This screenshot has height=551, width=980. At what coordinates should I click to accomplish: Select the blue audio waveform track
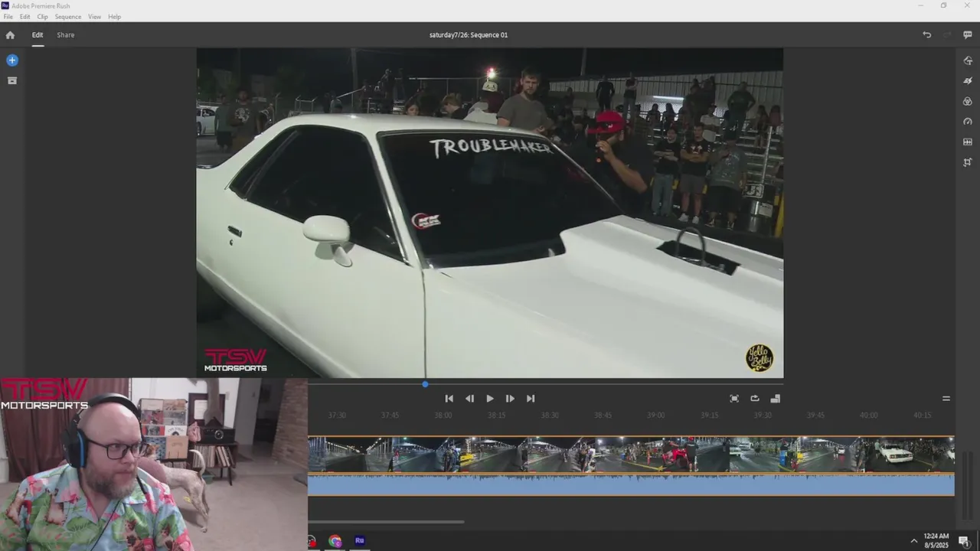(631, 484)
